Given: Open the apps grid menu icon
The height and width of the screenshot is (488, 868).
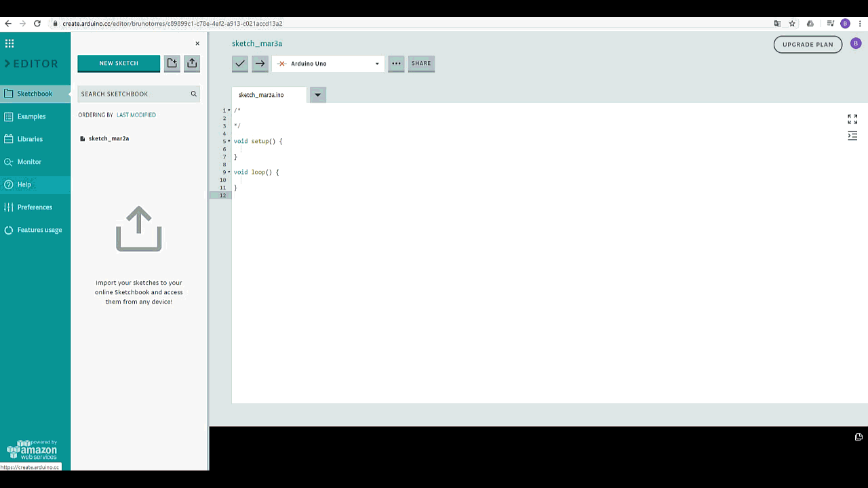Looking at the screenshot, I should (9, 43).
